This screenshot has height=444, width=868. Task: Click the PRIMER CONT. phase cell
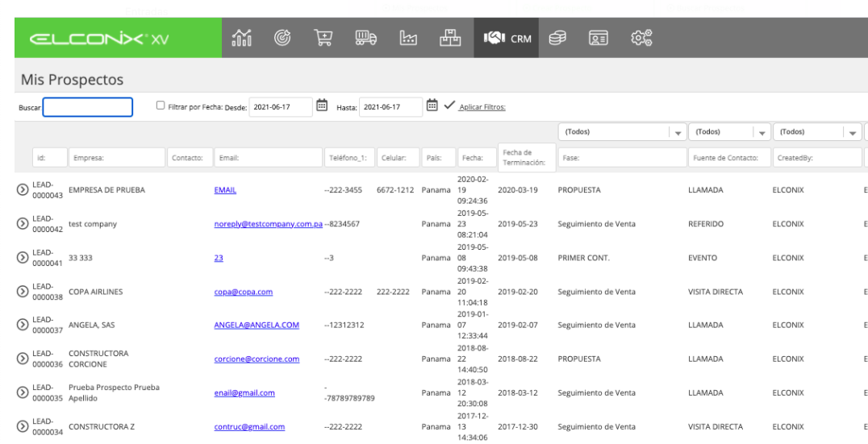tap(583, 258)
